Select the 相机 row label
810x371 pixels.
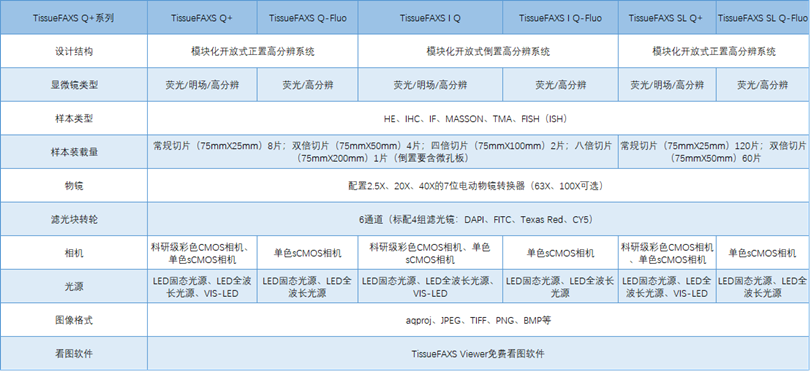[74, 253]
